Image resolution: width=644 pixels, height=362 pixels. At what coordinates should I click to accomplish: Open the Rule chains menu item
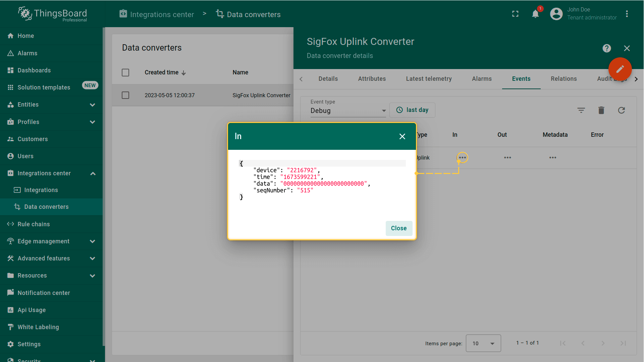(x=34, y=224)
